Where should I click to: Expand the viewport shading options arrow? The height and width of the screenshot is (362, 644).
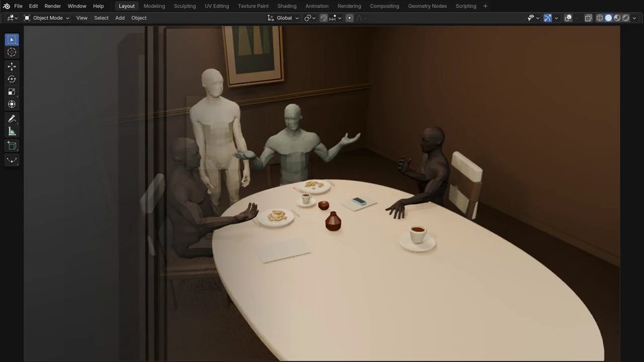(x=635, y=18)
